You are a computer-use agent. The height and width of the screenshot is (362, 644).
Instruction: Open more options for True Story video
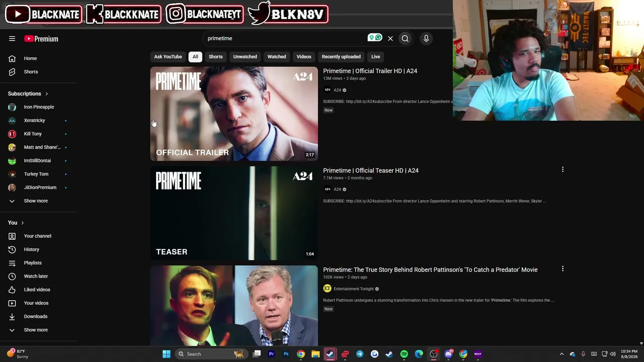[x=562, y=269]
